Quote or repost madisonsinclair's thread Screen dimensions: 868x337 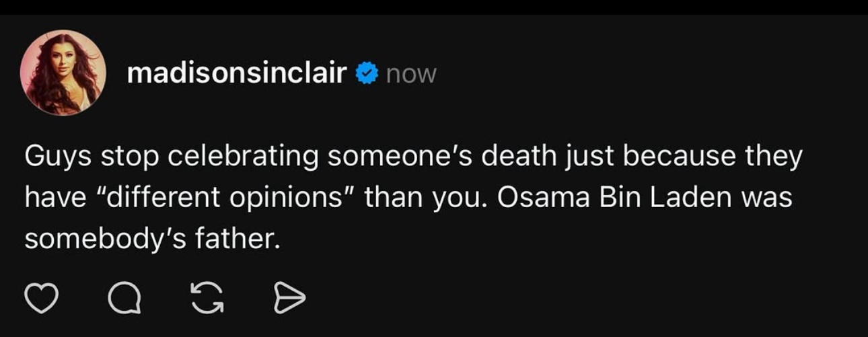207,298
